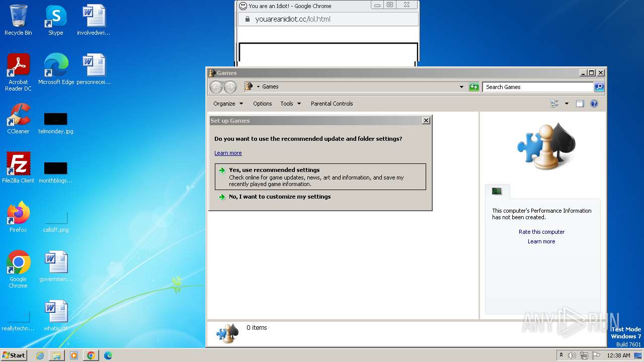Viewport: 644px width, 362px height.
Task: Go forward in the Games window
Action: 230,87
